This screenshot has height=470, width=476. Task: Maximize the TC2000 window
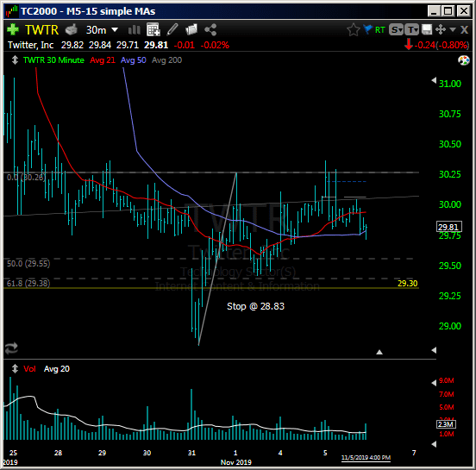pyautogui.click(x=448, y=11)
